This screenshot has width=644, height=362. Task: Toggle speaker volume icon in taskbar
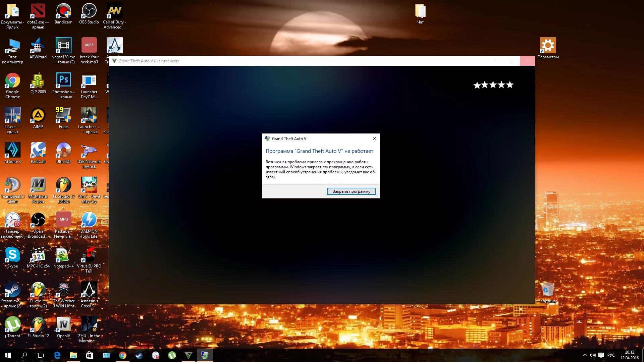[x=592, y=355]
